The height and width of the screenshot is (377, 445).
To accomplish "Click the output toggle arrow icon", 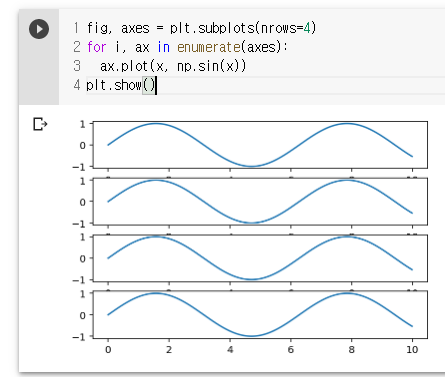I will pyautogui.click(x=40, y=124).
